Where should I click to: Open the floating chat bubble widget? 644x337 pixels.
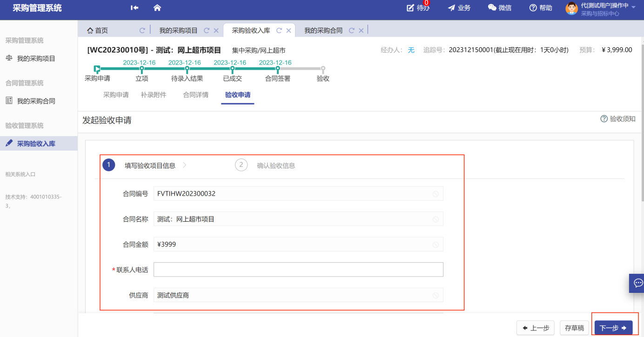pyautogui.click(x=638, y=283)
